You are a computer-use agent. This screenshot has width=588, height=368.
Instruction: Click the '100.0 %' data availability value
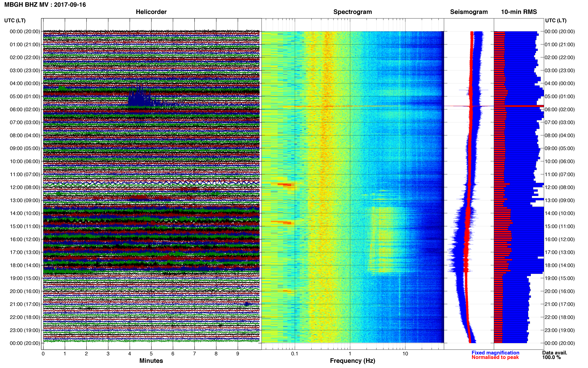[552, 357]
